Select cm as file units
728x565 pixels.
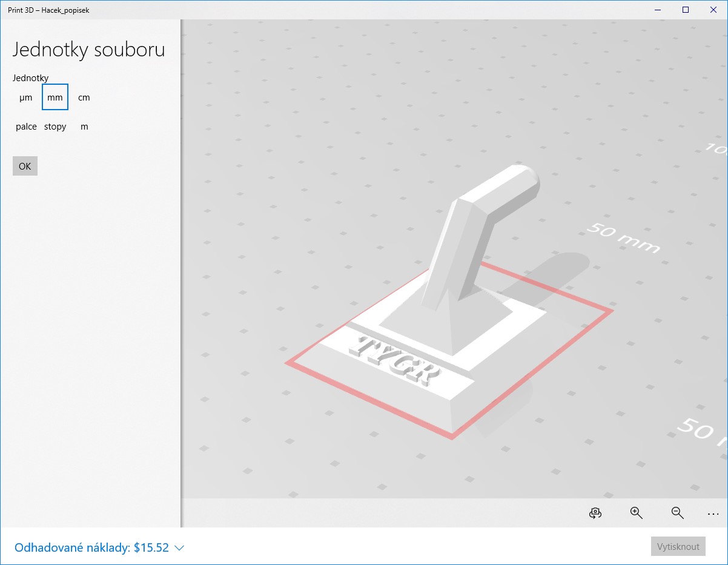(x=84, y=97)
